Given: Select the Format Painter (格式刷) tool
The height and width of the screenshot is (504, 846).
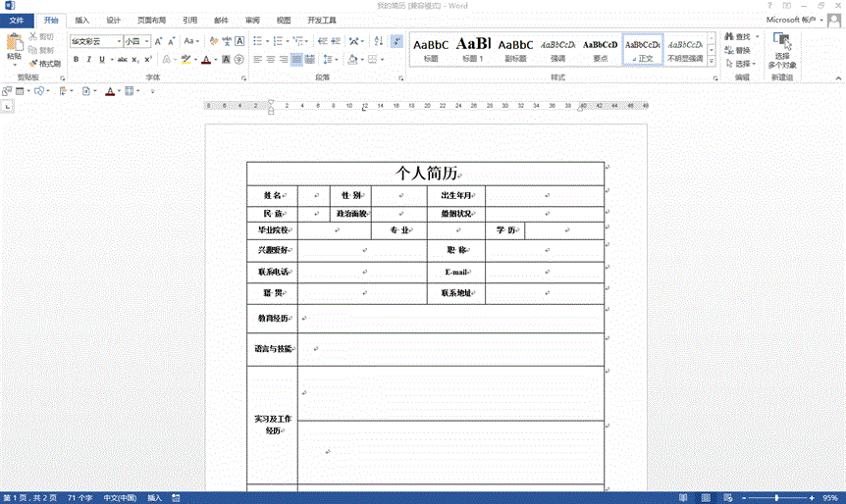Looking at the screenshot, I should (43, 64).
